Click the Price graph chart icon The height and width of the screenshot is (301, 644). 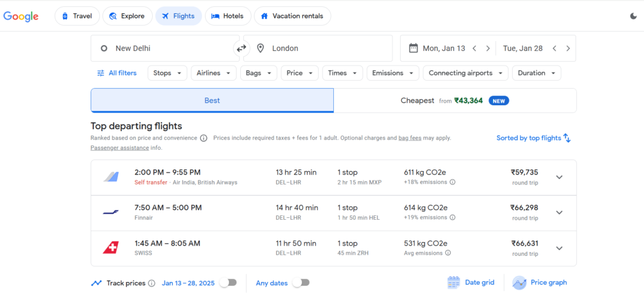(x=519, y=283)
